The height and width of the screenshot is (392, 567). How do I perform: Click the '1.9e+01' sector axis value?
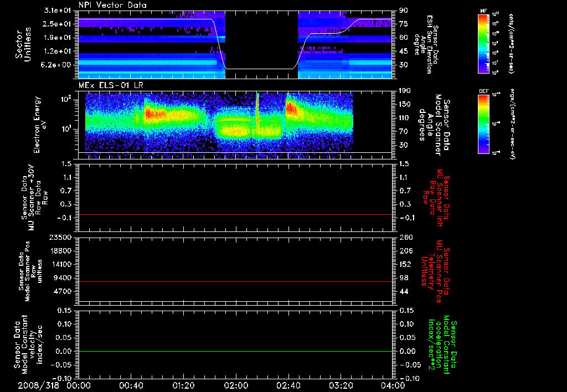[x=58, y=38]
